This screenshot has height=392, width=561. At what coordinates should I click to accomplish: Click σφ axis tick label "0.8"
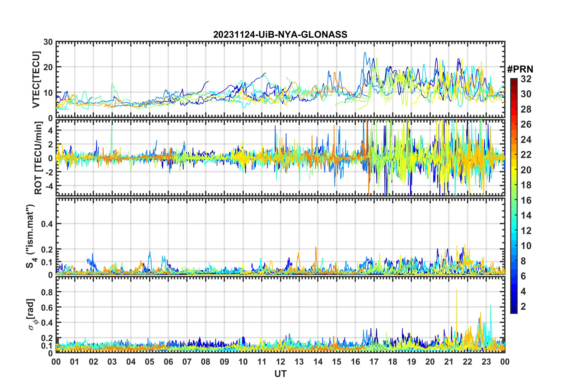click(47, 292)
